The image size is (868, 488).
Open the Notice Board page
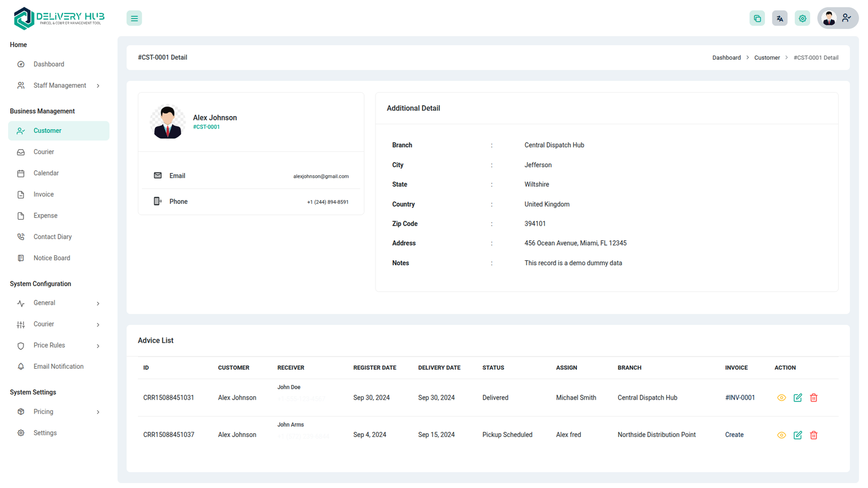(x=52, y=258)
